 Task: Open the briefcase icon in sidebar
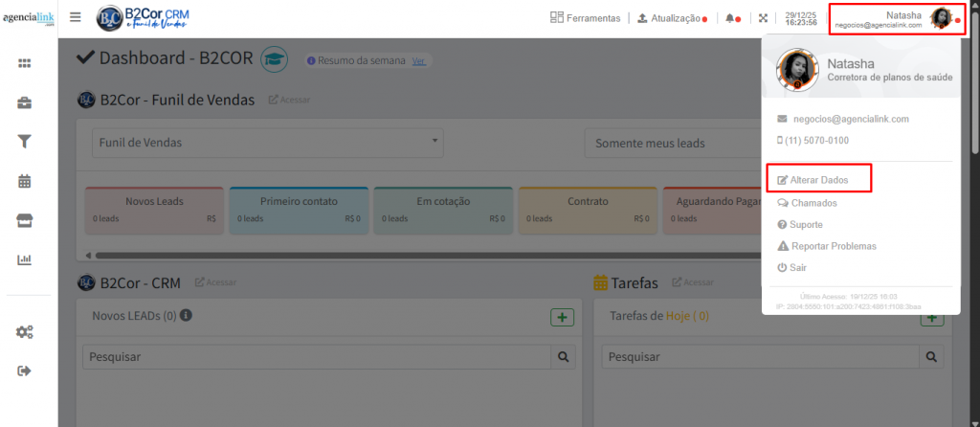point(25,102)
